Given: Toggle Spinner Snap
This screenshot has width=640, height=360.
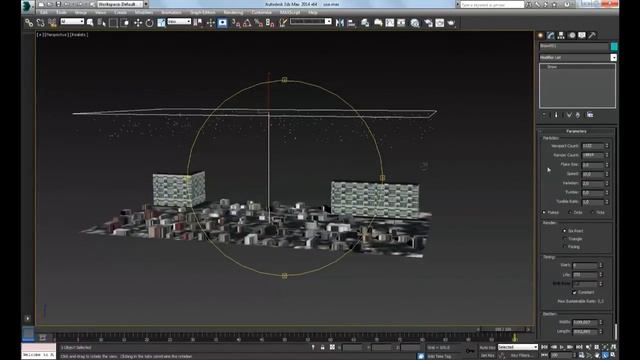Looking at the screenshot, I should pos(270,23).
